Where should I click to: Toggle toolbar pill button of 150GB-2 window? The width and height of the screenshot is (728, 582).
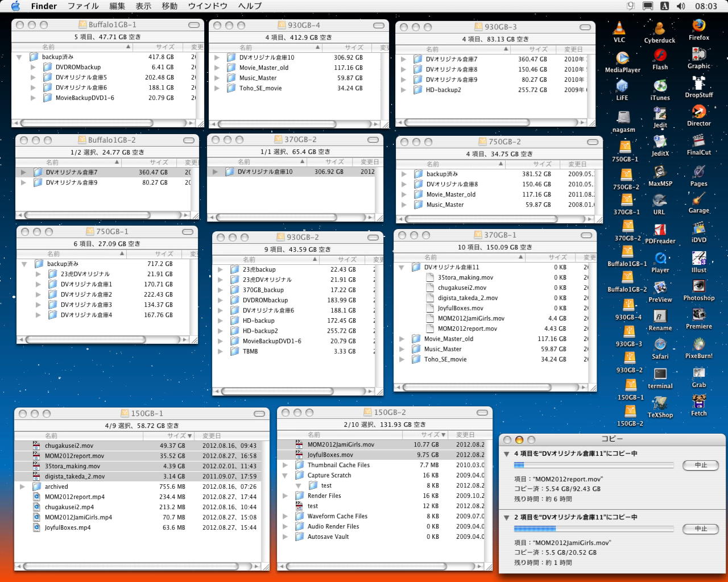click(482, 413)
